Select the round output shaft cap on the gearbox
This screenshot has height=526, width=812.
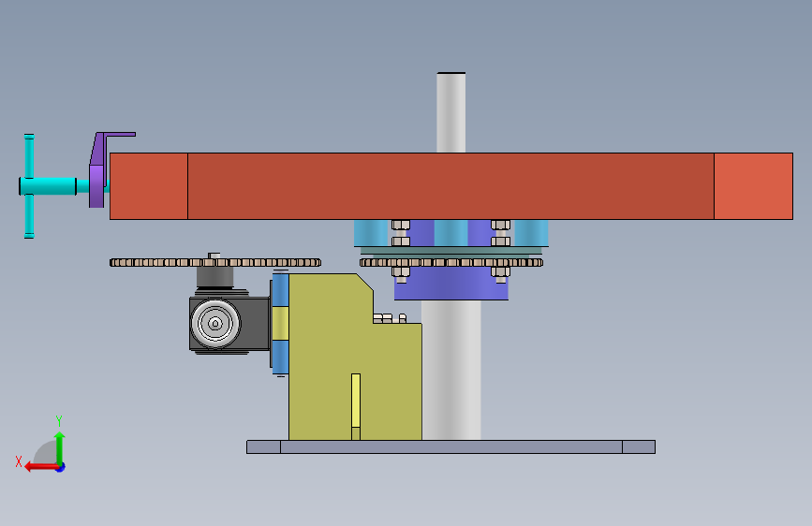click(x=215, y=324)
